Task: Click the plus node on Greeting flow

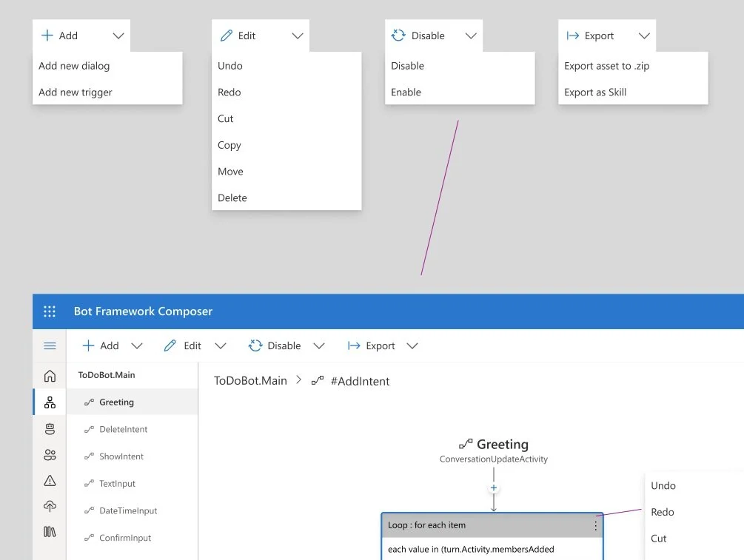Action: [494, 488]
